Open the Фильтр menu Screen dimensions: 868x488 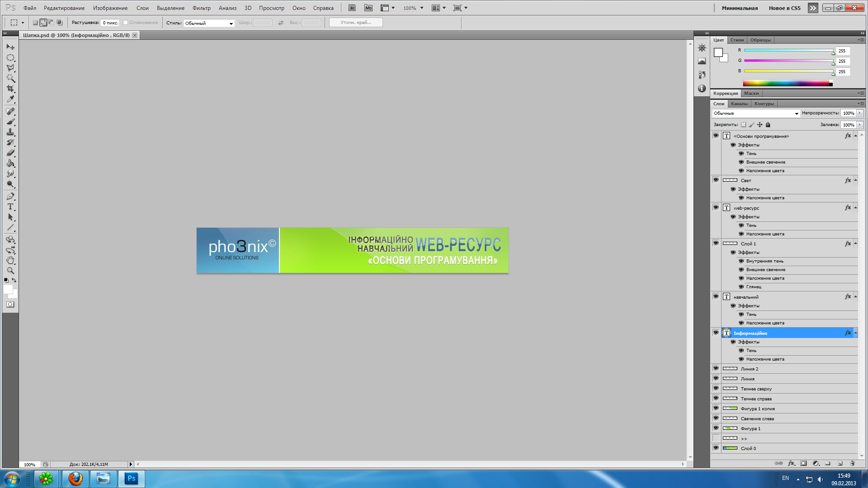pyautogui.click(x=202, y=8)
